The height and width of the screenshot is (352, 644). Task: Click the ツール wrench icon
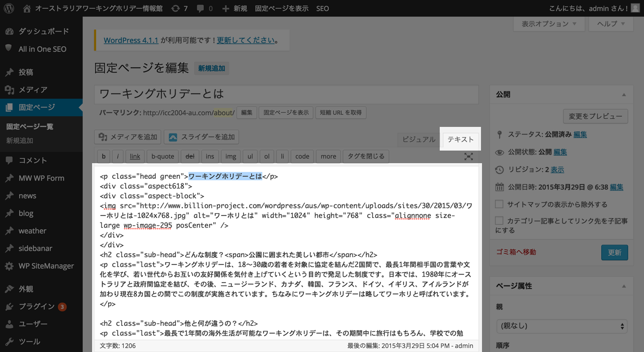pos(9,342)
